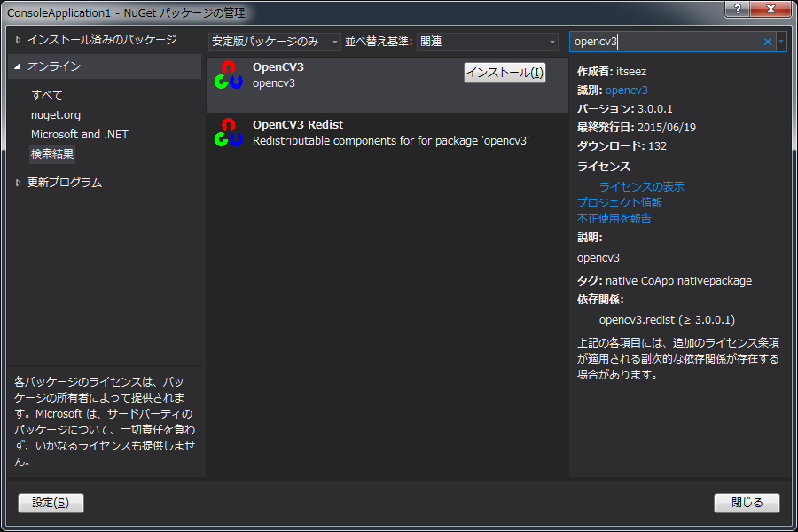Open the 安定版パッケージのみ dropdown

(274, 42)
